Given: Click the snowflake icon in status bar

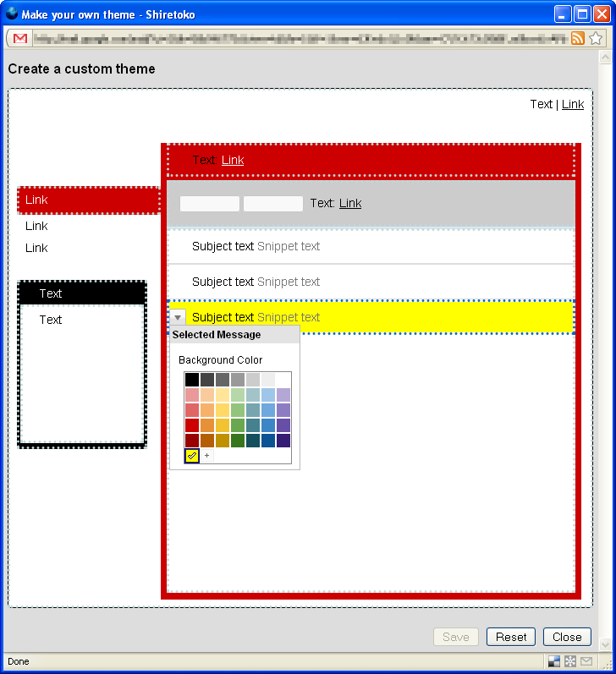Looking at the screenshot, I should click(x=570, y=661).
